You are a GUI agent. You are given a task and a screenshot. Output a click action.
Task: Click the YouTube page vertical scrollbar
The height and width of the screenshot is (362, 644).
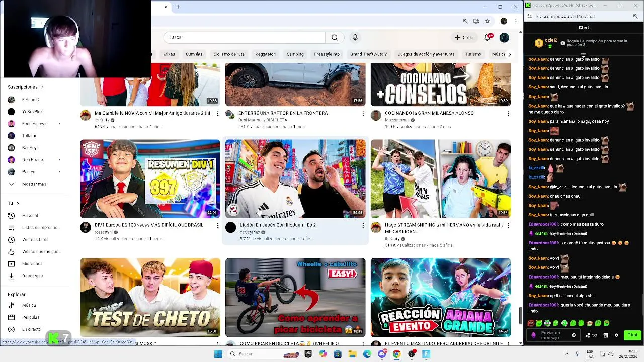click(521, 315)
